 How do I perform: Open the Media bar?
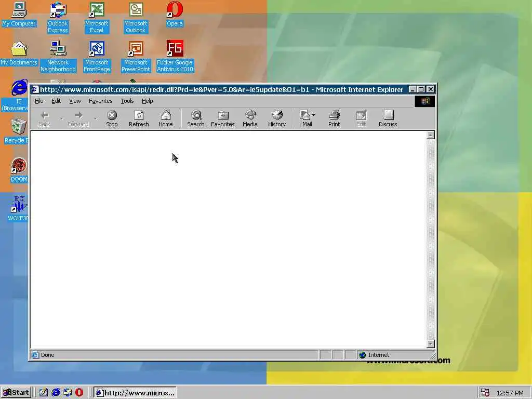pos(250,119)
